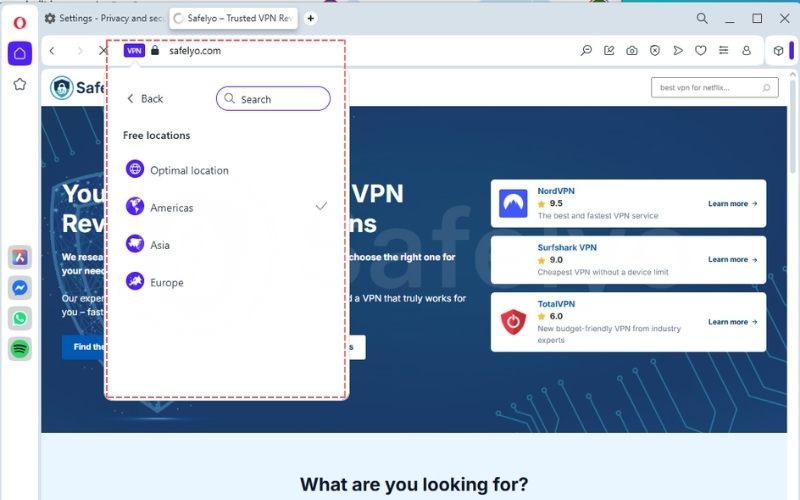Click the send/flow arrow toolbar icon
Screen dimensions: 800x500
coord(678,51)
